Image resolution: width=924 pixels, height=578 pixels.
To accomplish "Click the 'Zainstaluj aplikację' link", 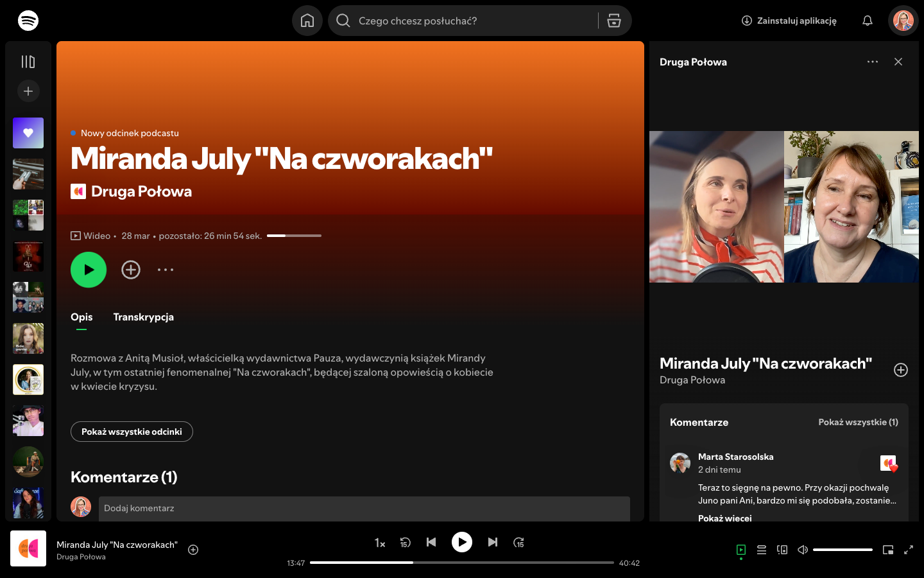I will point(789,21).
